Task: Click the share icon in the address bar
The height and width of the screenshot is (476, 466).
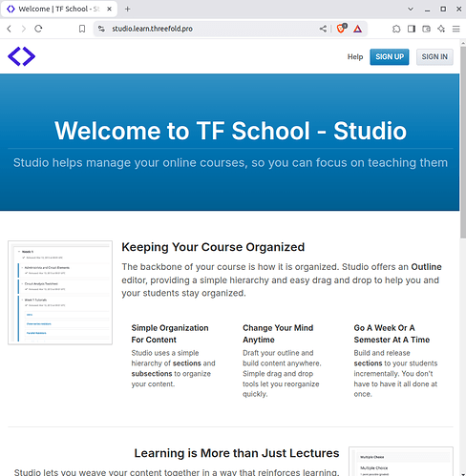Action: click(323, 29)
